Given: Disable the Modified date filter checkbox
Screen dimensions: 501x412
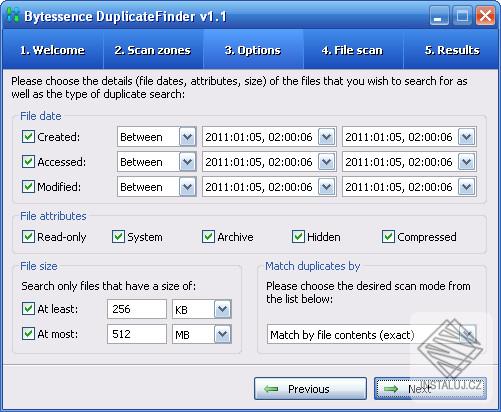Looking at the screenshot, I should 28,187.
